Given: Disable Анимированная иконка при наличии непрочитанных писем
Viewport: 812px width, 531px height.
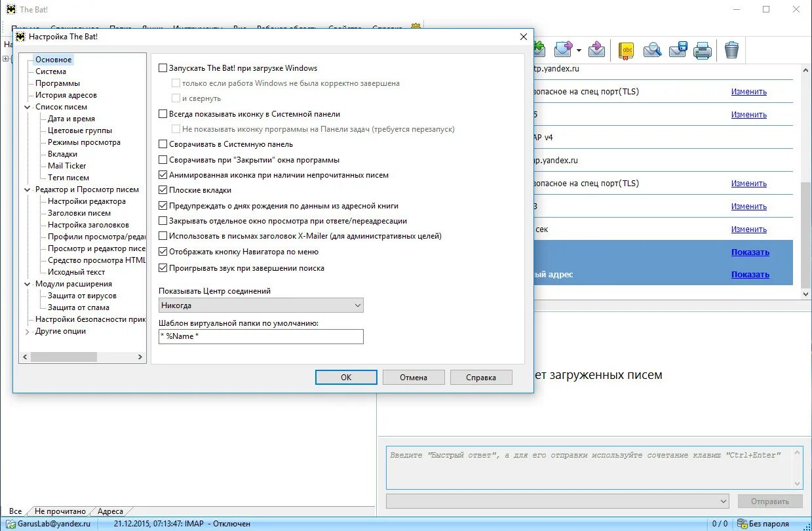Looking at the screenshot, I should point(163,175).
